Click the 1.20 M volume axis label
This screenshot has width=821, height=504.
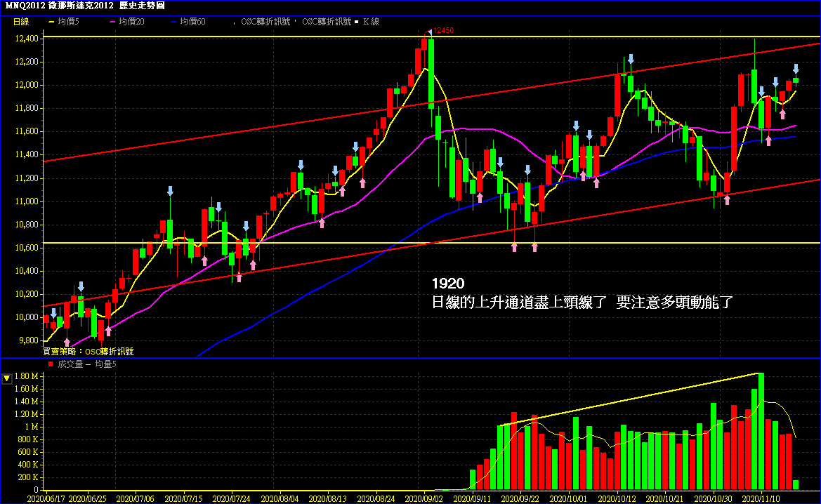click(27, 414)
